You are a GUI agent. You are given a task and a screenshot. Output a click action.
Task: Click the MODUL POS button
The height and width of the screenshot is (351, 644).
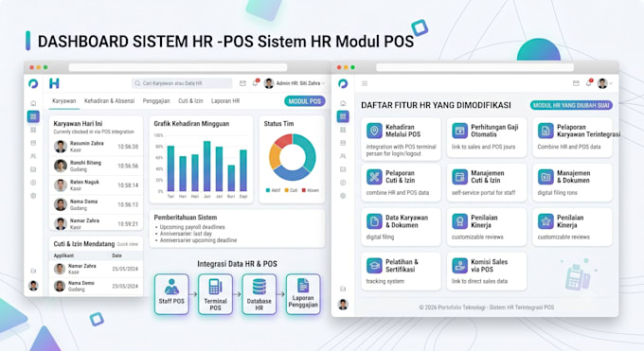(305, 101)
